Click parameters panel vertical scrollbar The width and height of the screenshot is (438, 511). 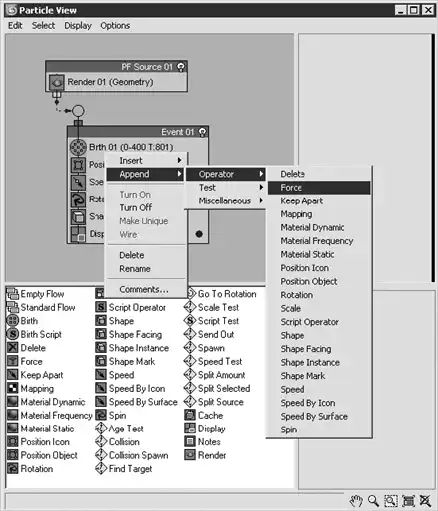433,157
